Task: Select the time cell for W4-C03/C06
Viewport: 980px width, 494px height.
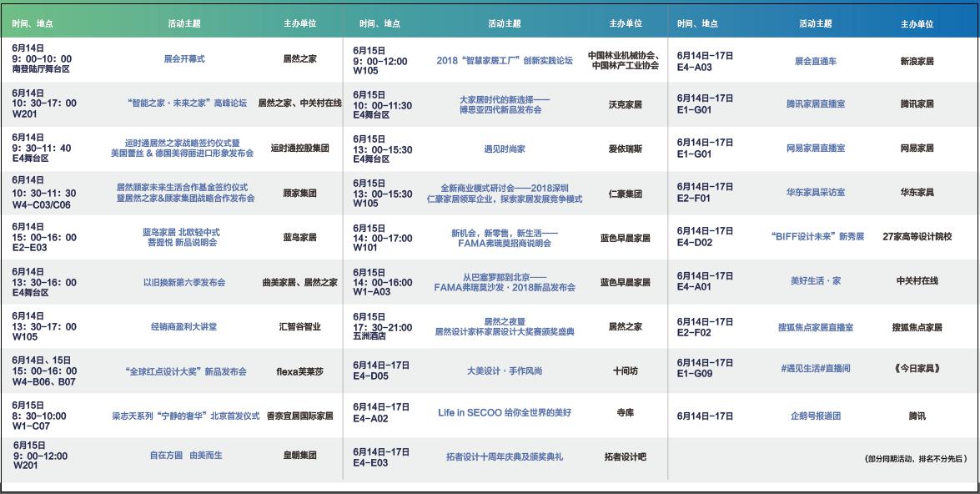Action: pos(45,193)
